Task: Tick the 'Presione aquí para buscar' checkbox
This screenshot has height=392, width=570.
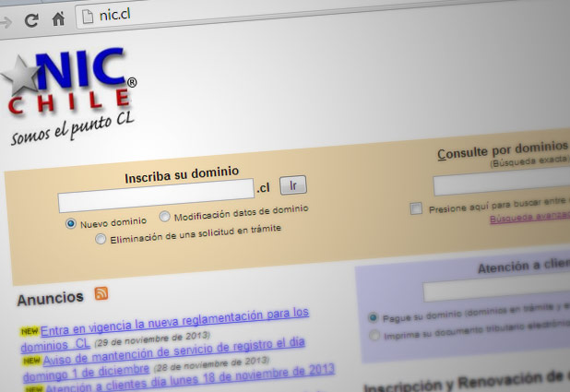Action: [416, 208]
